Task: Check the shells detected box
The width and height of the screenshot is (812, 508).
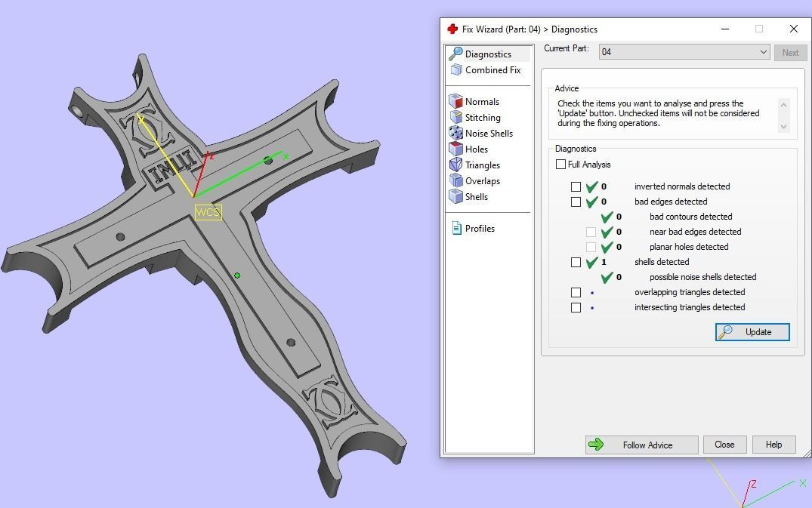Action: 576,262
